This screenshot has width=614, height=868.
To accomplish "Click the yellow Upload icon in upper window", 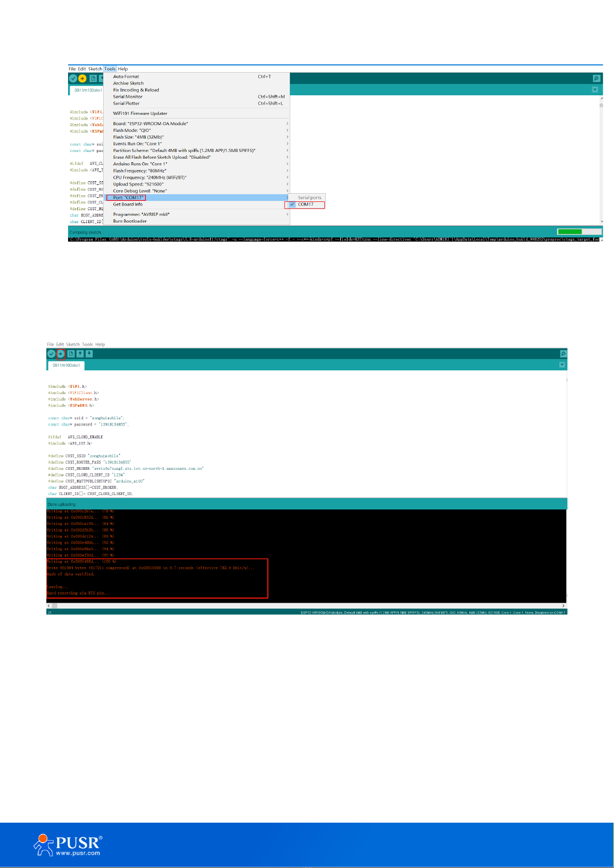I will 82,78.
